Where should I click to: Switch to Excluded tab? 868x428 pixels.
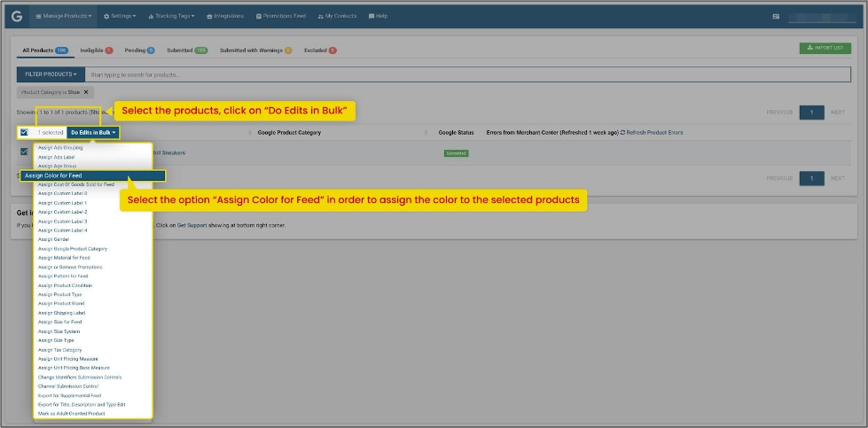point(320,51)
